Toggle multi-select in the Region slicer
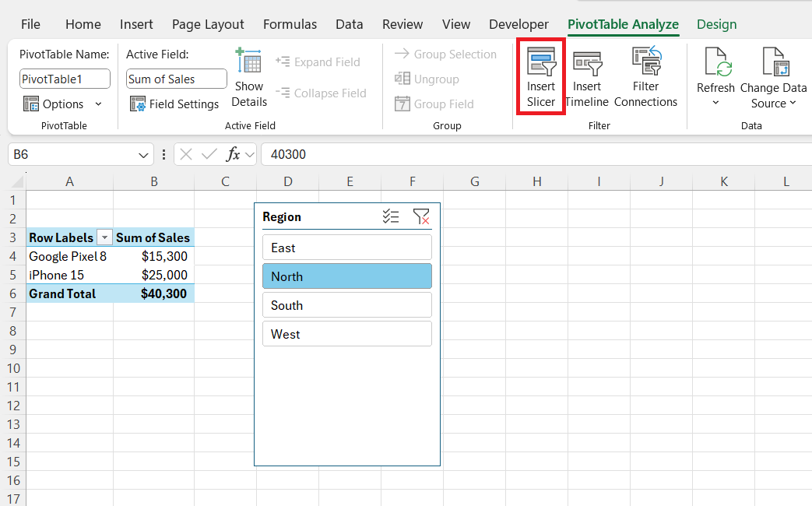The width and height of the screenshot is (812, 506). pyautogui.click(x=391, y=216)
